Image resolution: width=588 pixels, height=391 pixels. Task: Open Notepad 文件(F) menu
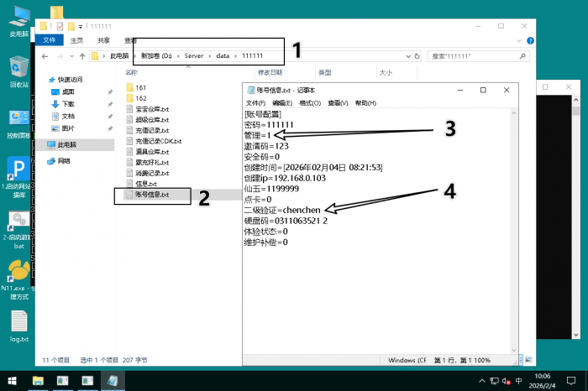coord(255,103)
